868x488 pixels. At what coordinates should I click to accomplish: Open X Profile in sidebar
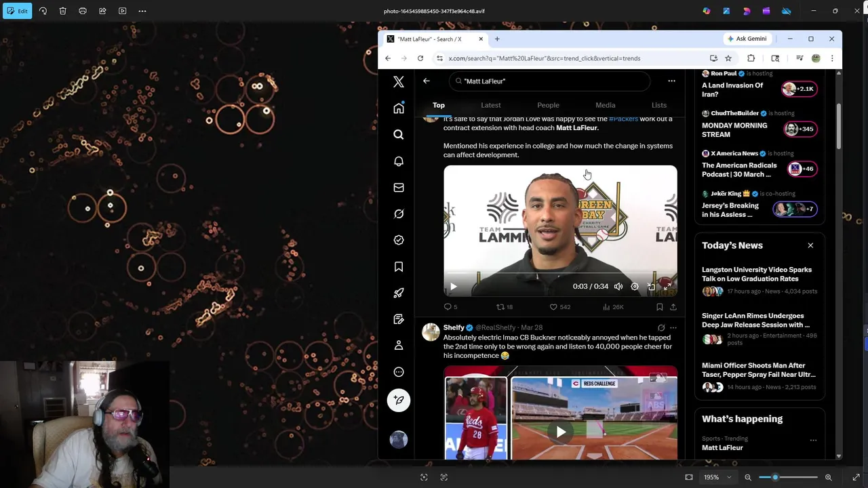[x=399, y=346]
